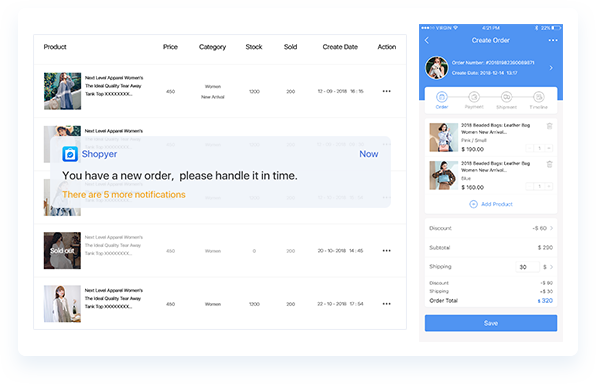
Task: Open actions menu for the Sold out product row
Action: [387, 251]
